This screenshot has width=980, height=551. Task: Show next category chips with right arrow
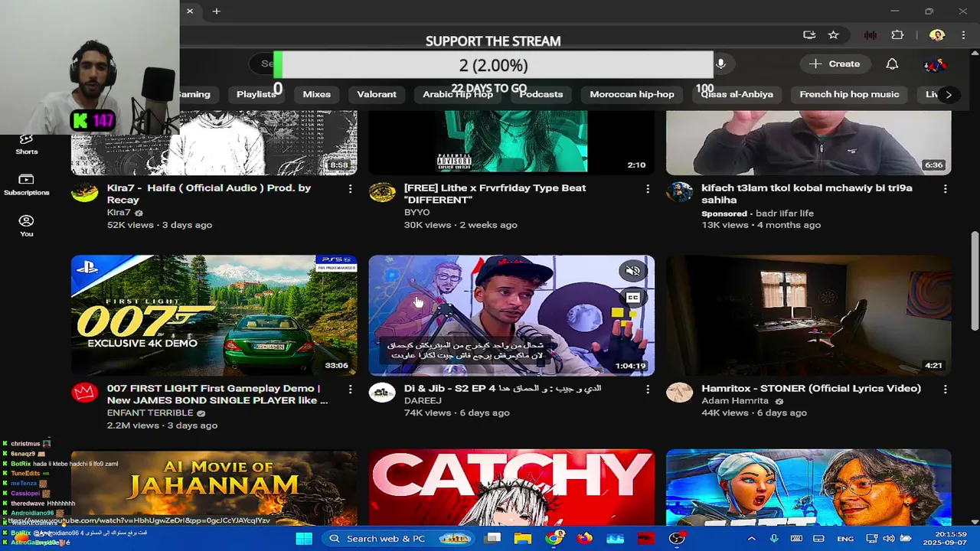(x=948, y=94)
